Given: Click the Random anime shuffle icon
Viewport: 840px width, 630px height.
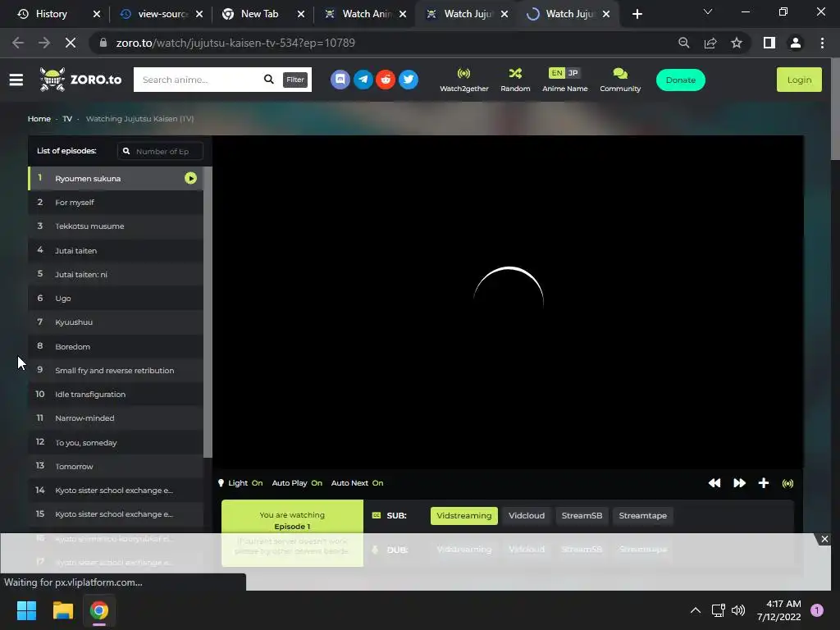Looking at the screenshot, I should tap(515, 73).
